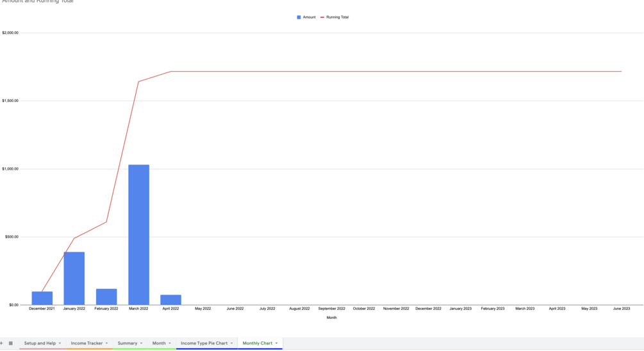Image resolution: width=644 pixels, height=351 pixels.
Task: Open Monthly Chart tab dropdown arrow
Action: [276, 343]
